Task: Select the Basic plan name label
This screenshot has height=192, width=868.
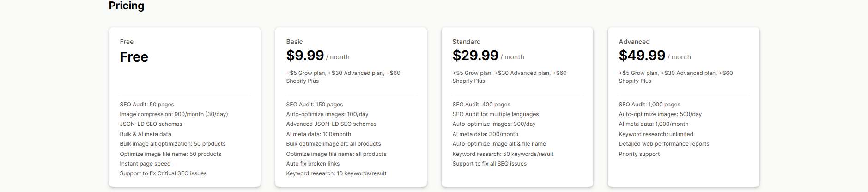Action: 294,42
